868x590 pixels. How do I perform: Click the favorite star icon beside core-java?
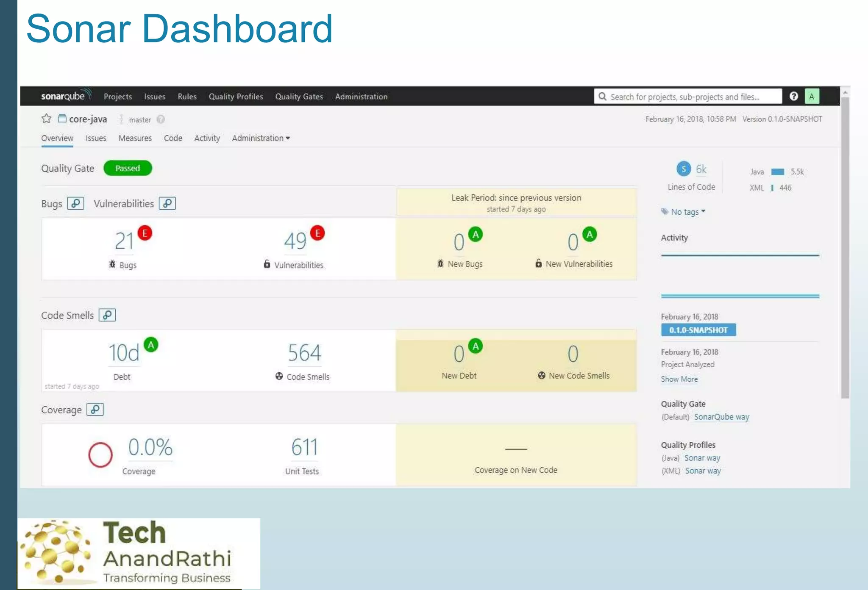coord(46,119)
